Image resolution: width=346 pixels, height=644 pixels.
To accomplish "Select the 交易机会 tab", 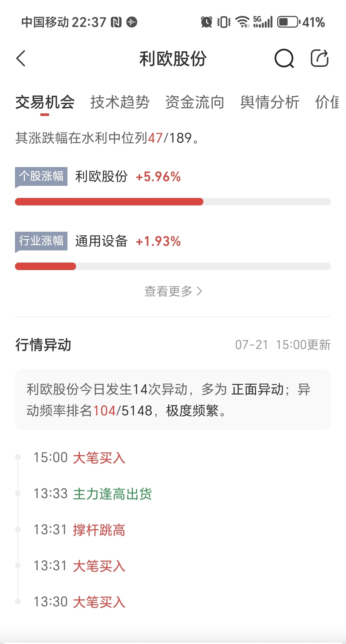I will 45,102.
